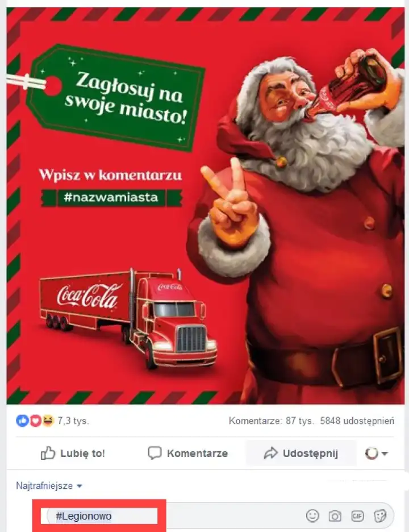
Task: Click the laughing Haha reaction icon
Action: pos(48,421)
